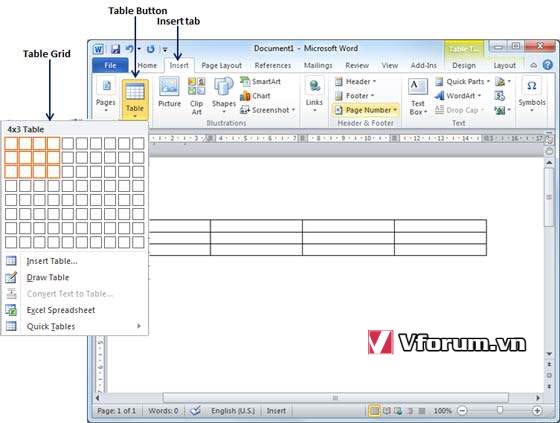The width and height of the screenshot is (560, 423).
Task: Click the Date & Time icon
Action: (500, 96)
